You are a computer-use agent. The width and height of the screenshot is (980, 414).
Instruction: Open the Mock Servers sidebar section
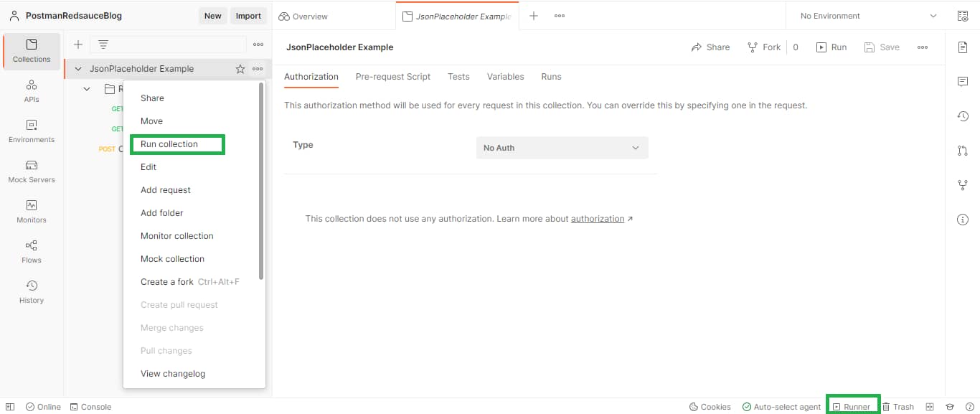tap(32, 171)
